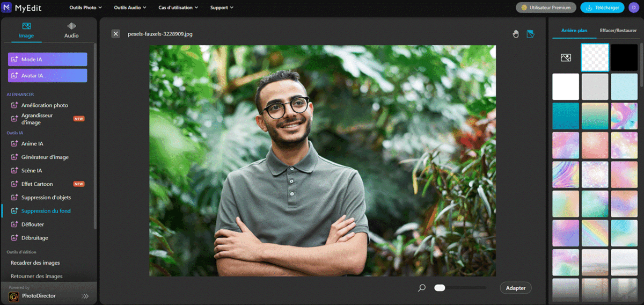Upload a custom background image icon
This screenshot has height=305, width=644.
[x=566, y=57]
